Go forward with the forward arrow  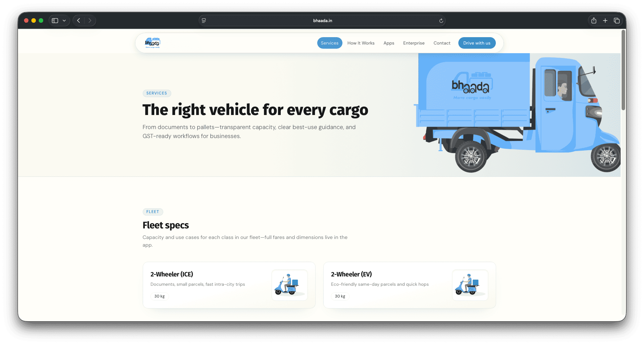(x=90, y=21)
